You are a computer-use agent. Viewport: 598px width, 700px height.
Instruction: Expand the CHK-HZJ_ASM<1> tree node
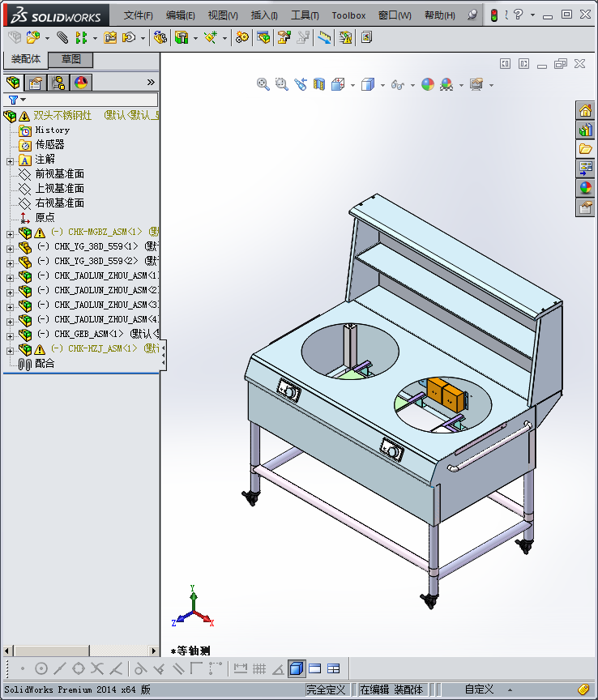[11, 351]
